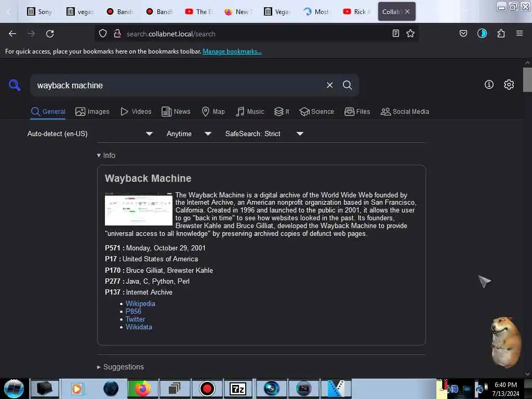Go back with the browser back arrow
Viewport: 532px width, 399px height.
point(12,34)
